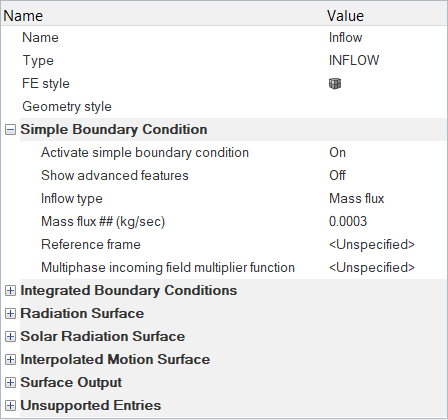Click the FE style mesh cube icon

coord(335,84)
